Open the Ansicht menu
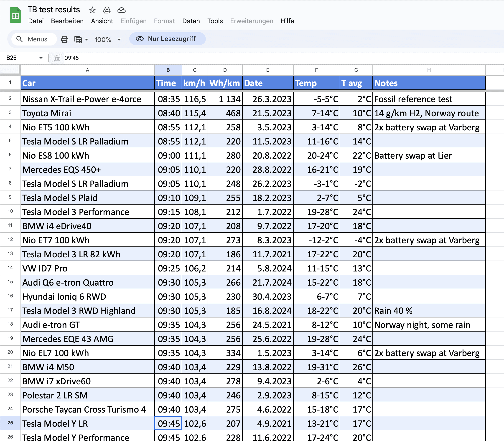The height and width of the screenshot is (441, 504). [x=102, y=21]
